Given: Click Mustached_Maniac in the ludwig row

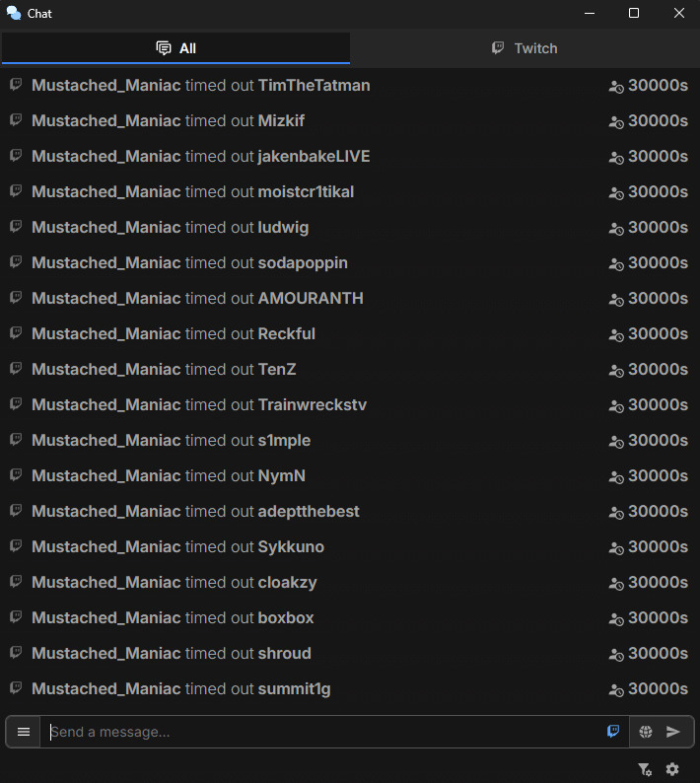Looking at the screenshot, I should coord(105,227).
